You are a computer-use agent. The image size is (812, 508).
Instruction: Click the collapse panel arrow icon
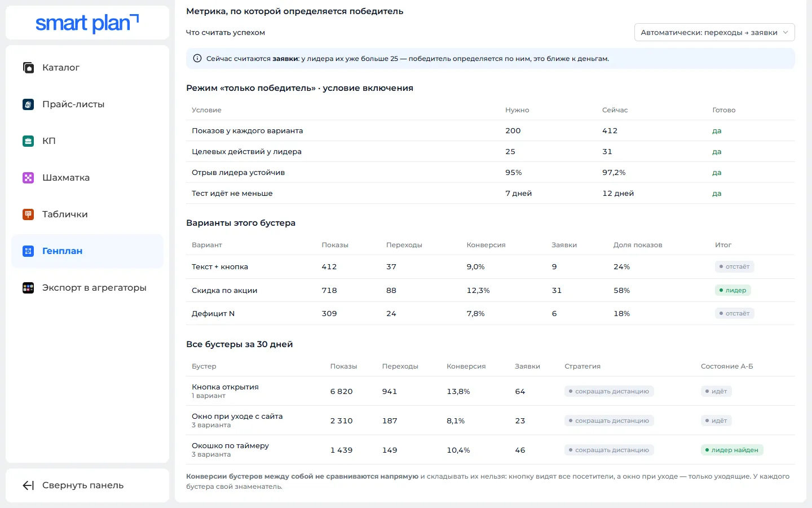tap(28, 485)
